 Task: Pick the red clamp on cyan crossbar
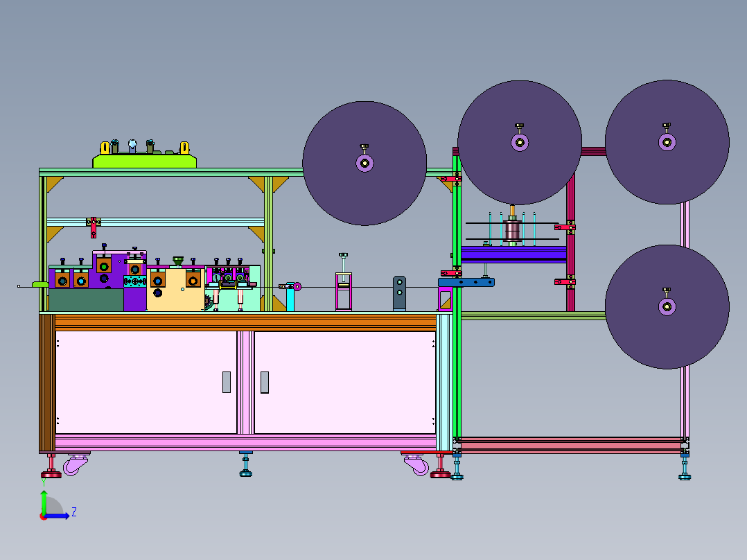pyautogui.click(x=94, y=227)
